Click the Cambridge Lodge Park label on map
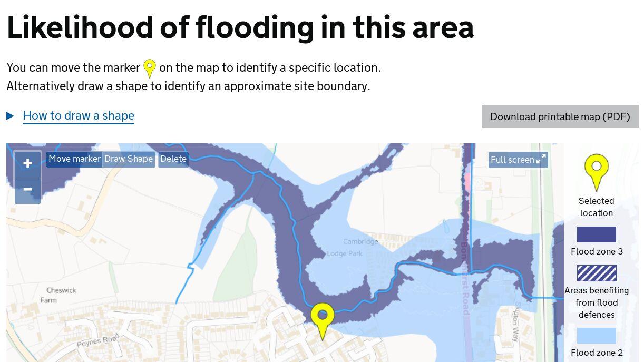The width and height of the screenshot is (644, 362). coord(353,248)
